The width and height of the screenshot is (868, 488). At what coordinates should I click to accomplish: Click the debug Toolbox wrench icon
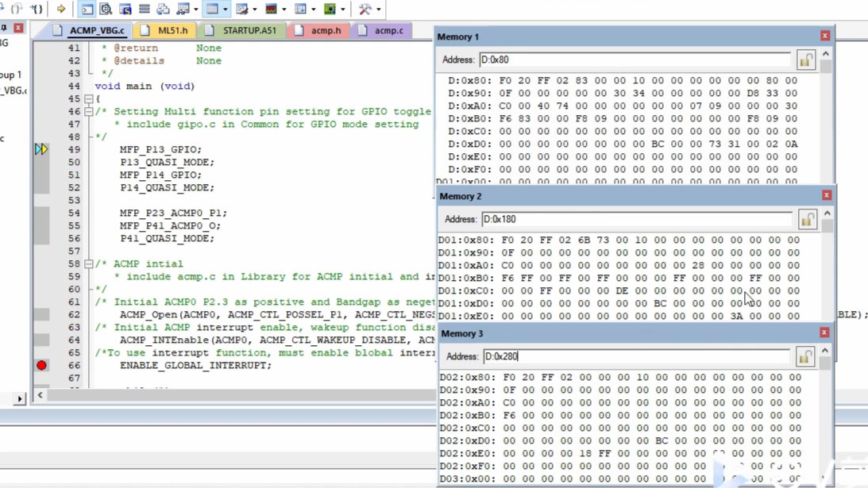[x=365, y=10]
